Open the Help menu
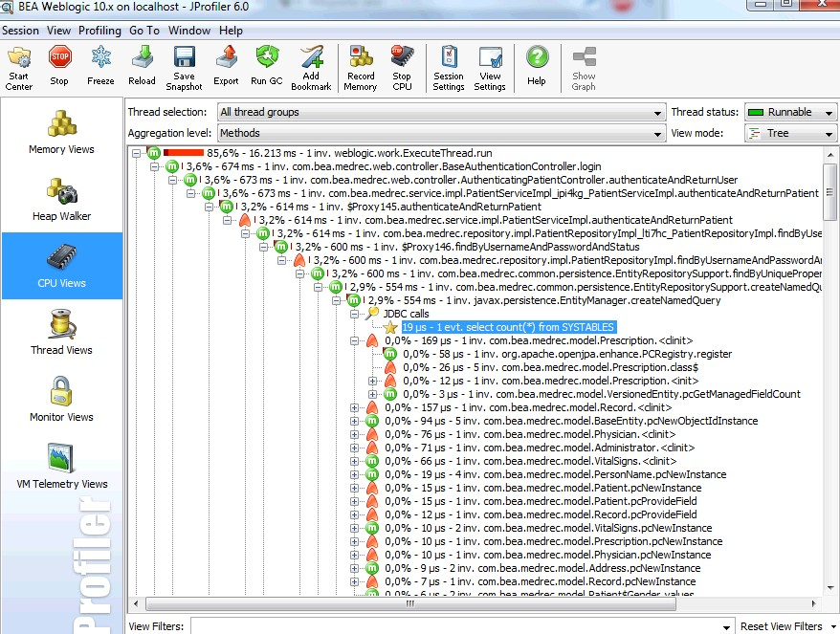The height and width of the screenshot is (634, 840). (x=231, y=31)
